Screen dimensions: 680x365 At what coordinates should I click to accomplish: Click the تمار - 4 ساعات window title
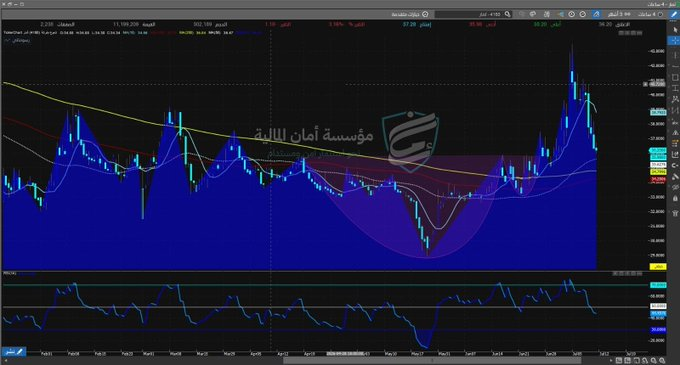pos(661,4)
